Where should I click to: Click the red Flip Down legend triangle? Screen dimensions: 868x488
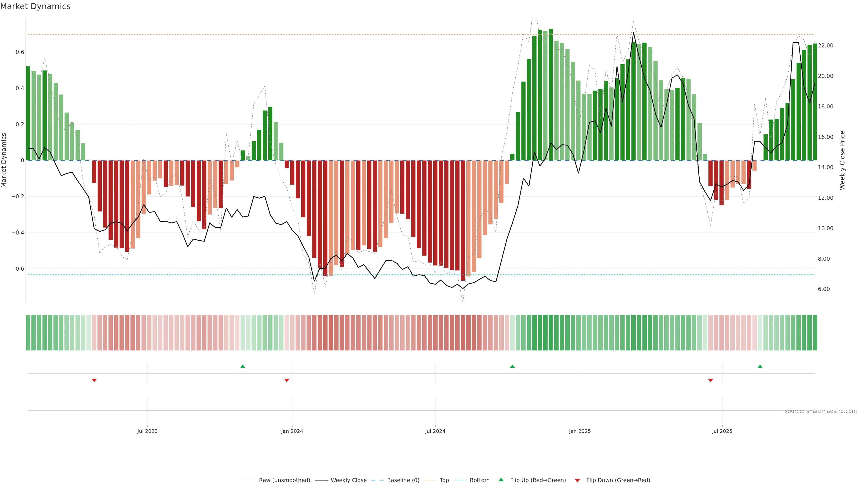[x=577, y=481]
